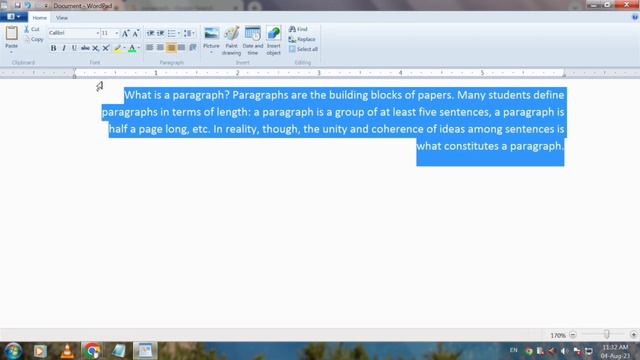Click the horizontal ruler at mark 3
This screenshot has height=360, width=640.
pyautogui.click(x=319, y=73)
